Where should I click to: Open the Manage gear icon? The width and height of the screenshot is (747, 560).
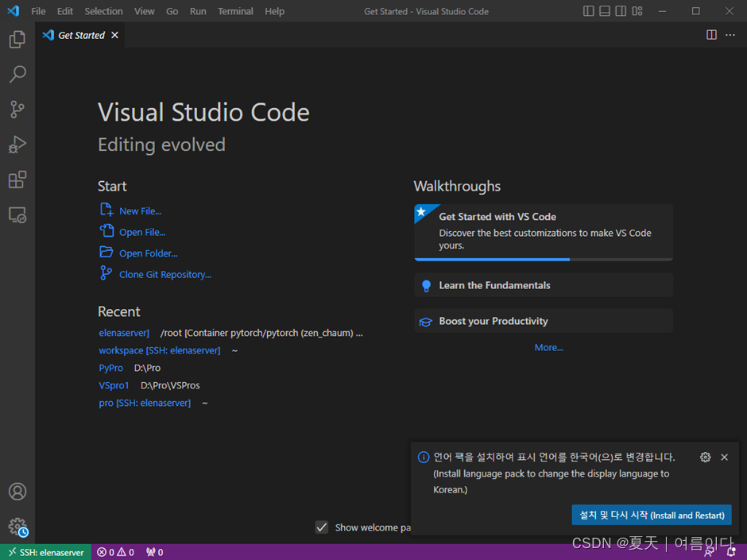[x=18, y=527]
